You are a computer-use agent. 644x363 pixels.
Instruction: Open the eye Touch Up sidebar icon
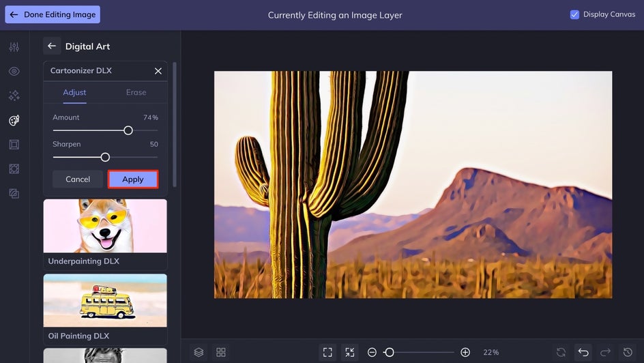tap(14, 72)
